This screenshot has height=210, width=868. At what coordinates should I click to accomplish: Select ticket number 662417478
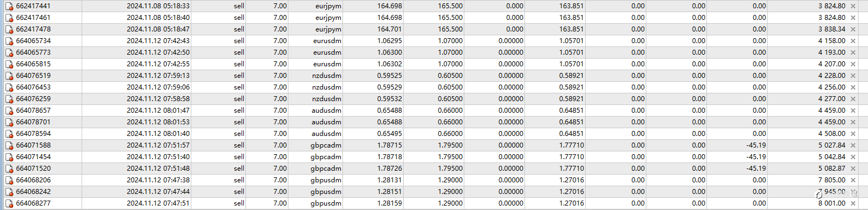click(x=33, y=29)
